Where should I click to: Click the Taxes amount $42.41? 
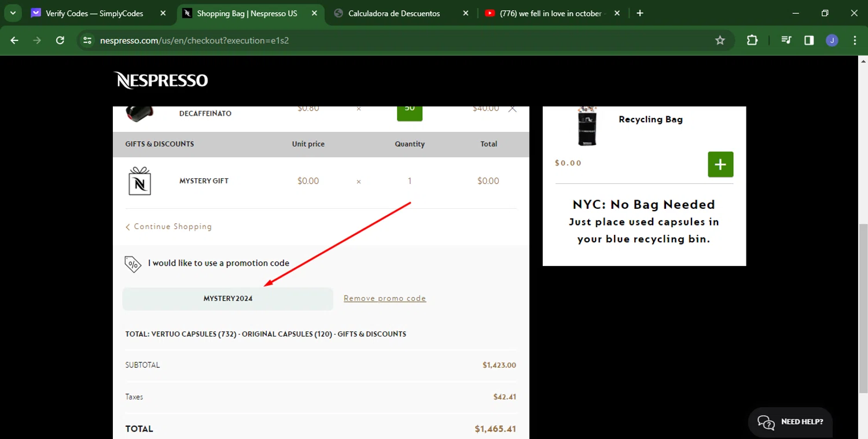coord(505,397)
